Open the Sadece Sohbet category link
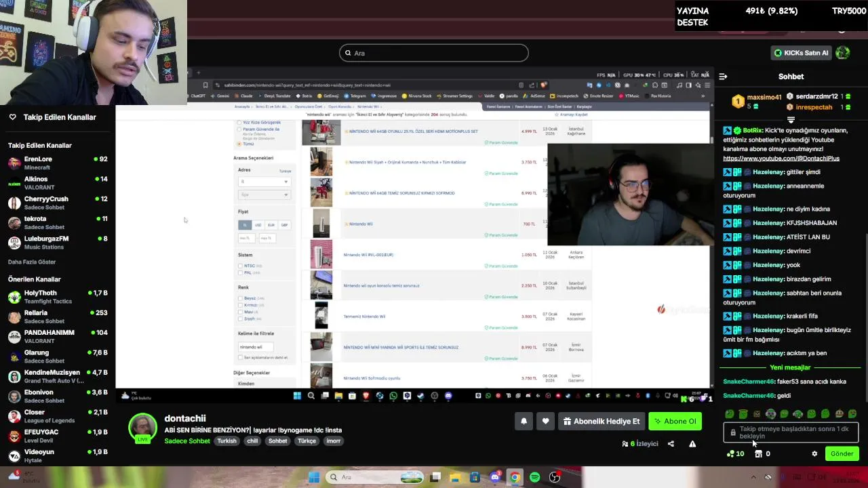This screenshot has width=868, height=488. [187, 441]
